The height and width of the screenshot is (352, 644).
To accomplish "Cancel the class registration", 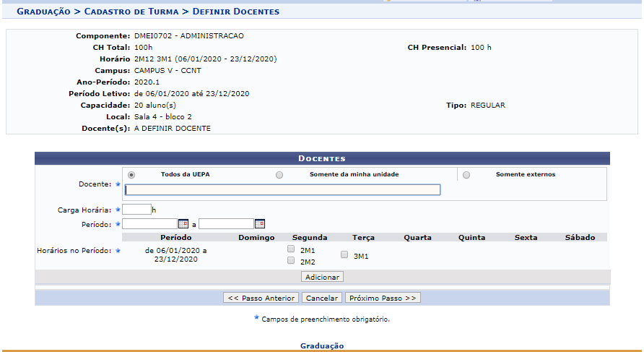I will [321, 298].
